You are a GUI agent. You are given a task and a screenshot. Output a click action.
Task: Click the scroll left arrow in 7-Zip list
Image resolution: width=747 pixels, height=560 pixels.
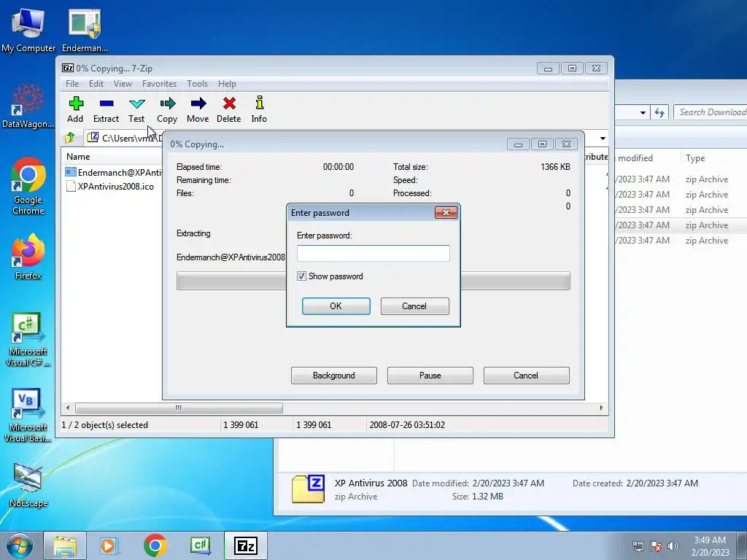(68, 408)
